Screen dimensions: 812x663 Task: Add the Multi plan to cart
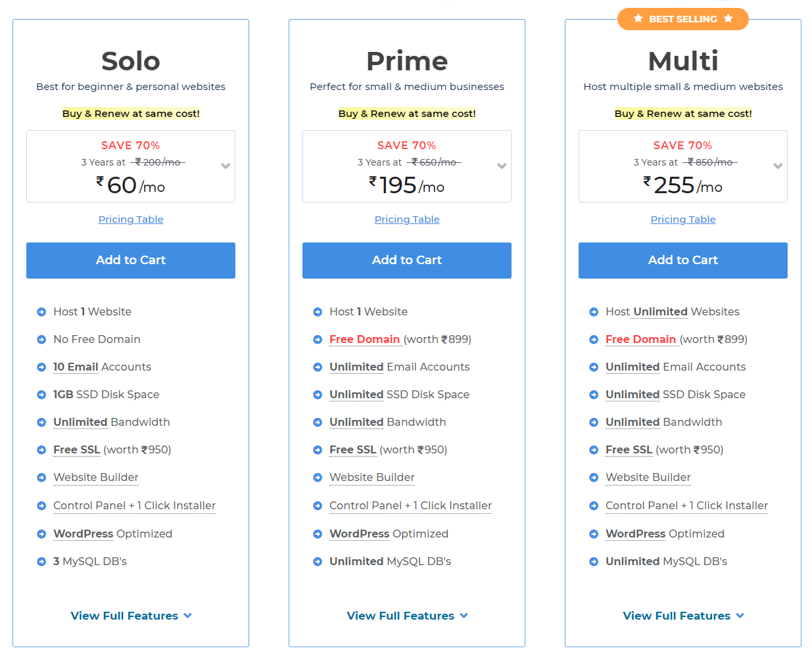pos(683,260)
